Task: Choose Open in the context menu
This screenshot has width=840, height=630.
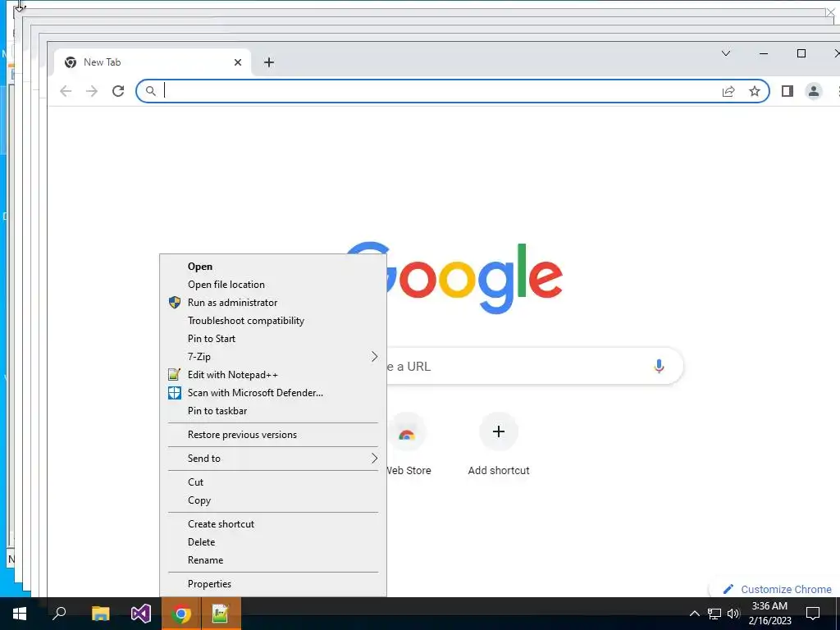Action: 273,267
